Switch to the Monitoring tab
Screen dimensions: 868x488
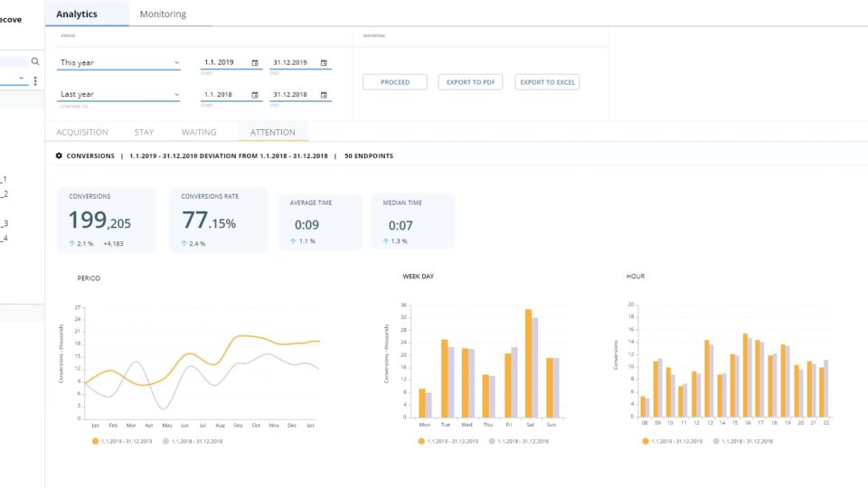pyautogui.click(x=163, y=14)
